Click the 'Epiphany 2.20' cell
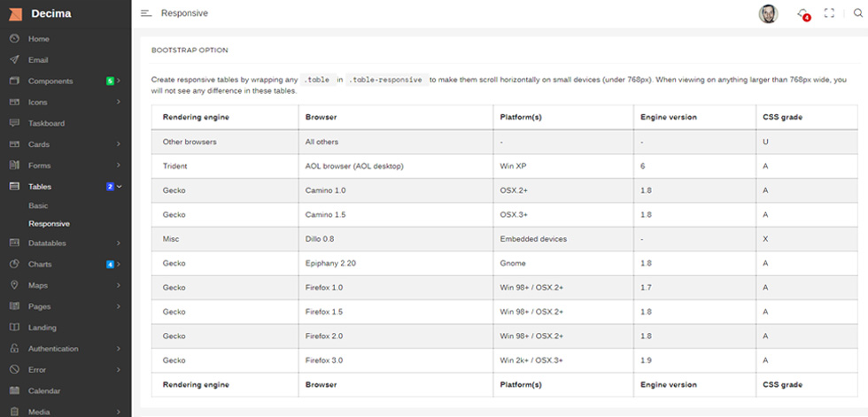This screenshot has height=417, width=868. [396, 263]
